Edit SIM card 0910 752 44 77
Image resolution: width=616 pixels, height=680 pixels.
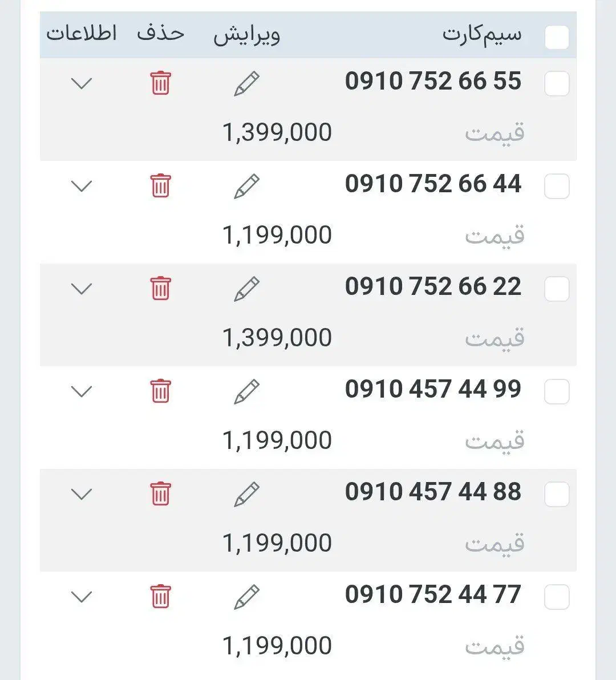pos(246,597)
